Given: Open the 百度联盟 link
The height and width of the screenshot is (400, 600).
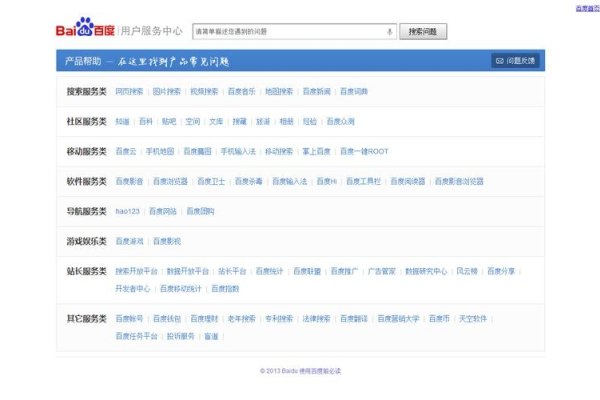Looking at the screenshot, I should (307, 271).
